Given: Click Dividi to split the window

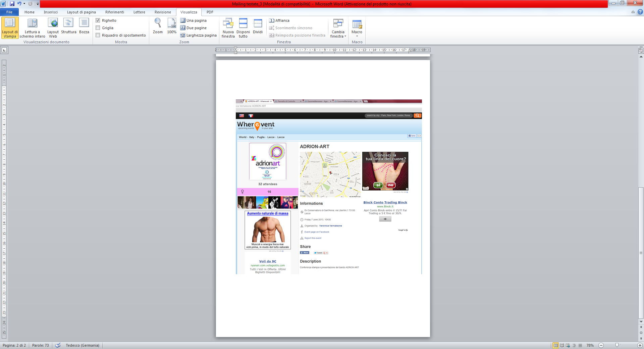Looking at the screenshot, I should [x=258, y=26].
